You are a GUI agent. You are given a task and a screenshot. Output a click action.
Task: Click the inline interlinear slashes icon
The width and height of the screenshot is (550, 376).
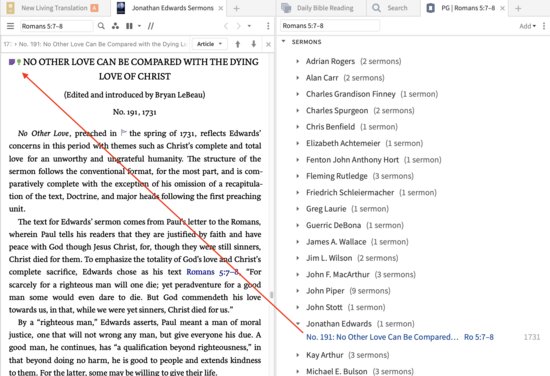coord(151,26)
